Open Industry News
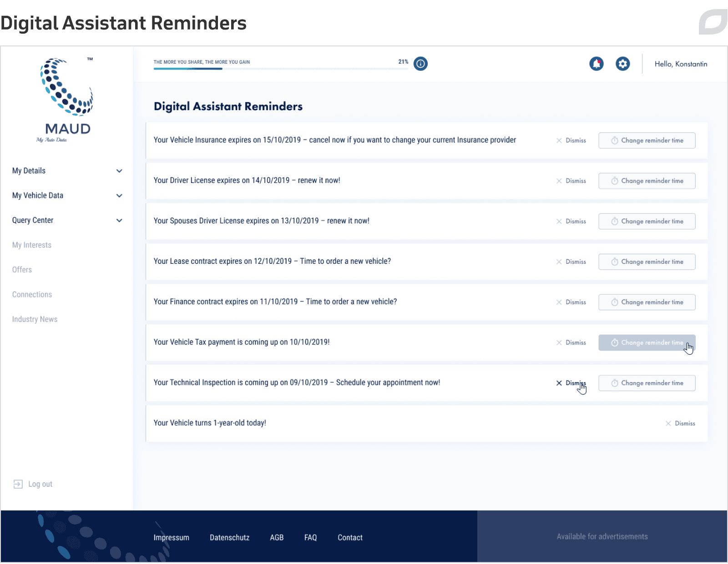This screenshot has height=564, width=728. pyautogui.click(x=35, y=319)
